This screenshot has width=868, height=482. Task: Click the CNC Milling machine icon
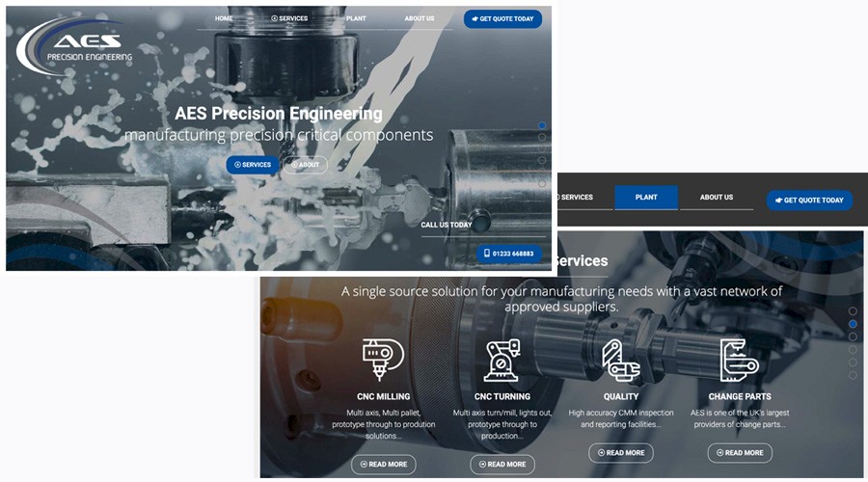(x=383, y=360)
